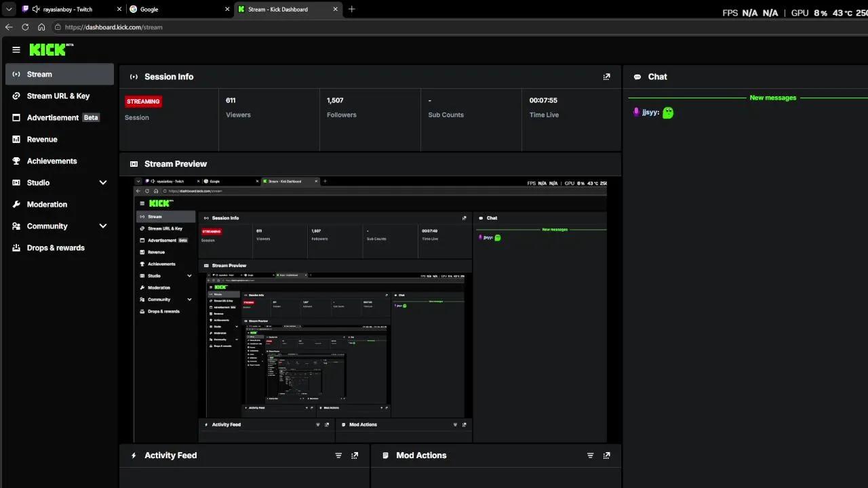
Task: Go back in browser history
Action: 9,27
